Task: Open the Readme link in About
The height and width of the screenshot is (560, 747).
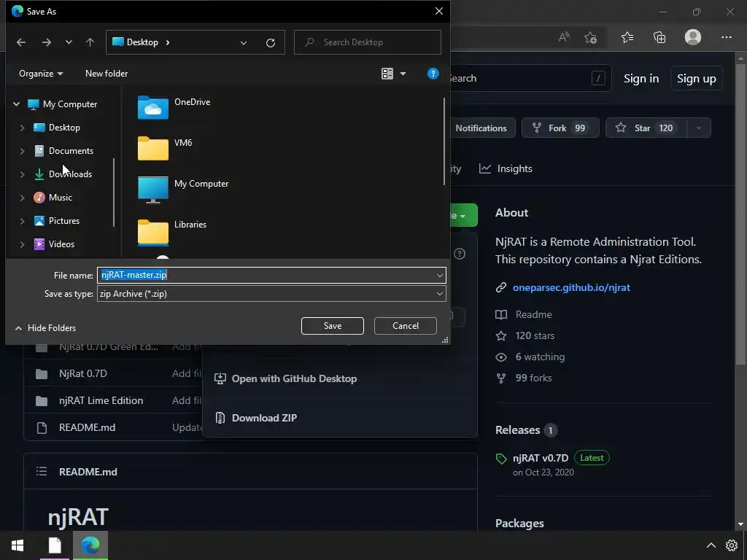Action: pyautogui.click(x=533, y=315)
